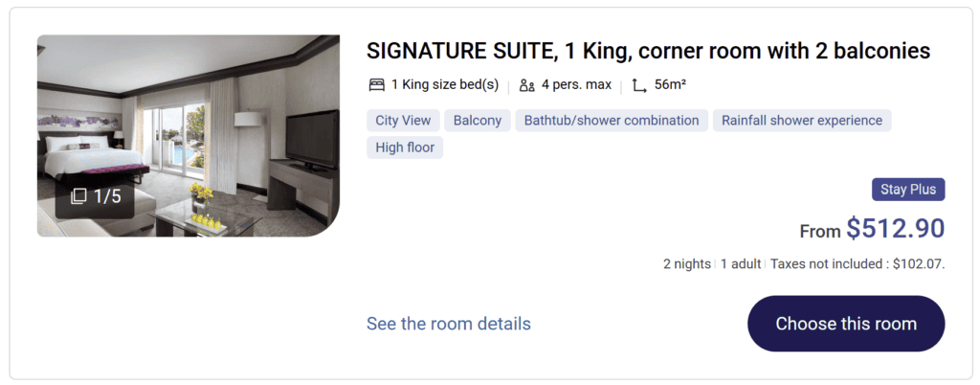The image size is (980, 385).
Task: Click the room photo thumbnail
Action: point(189,115)
